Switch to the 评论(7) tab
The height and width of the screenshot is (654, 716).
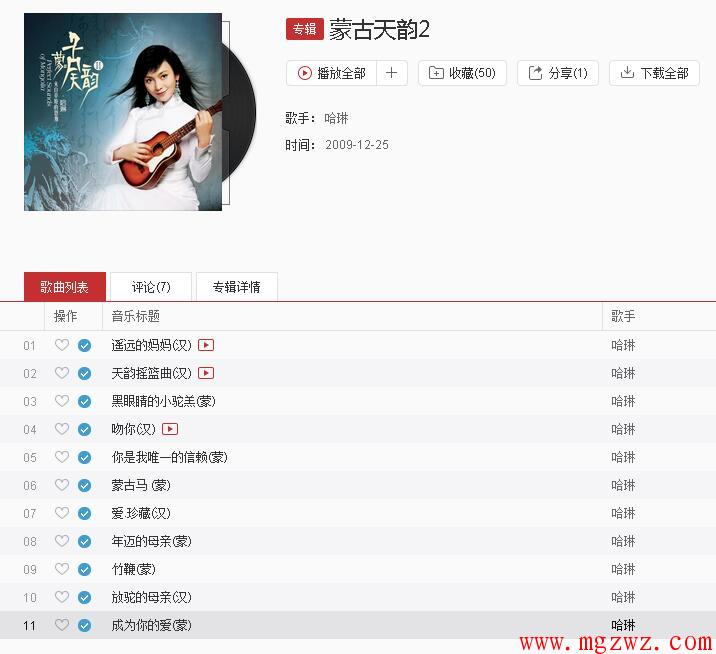[151, 287]
